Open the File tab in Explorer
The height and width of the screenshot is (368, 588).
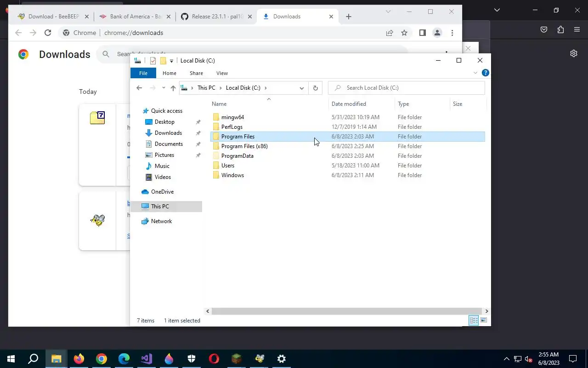pyautogui.click(x=143, y=73)
